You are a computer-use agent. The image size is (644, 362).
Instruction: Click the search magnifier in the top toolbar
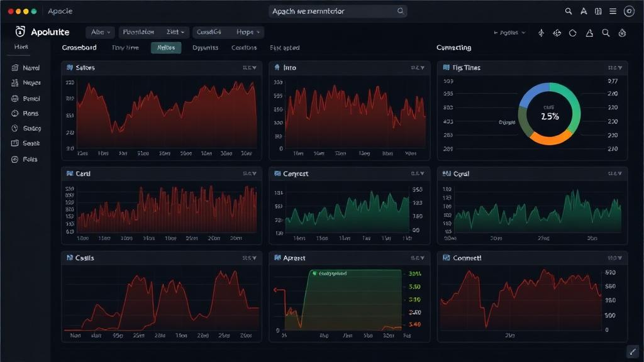[605, 32]
